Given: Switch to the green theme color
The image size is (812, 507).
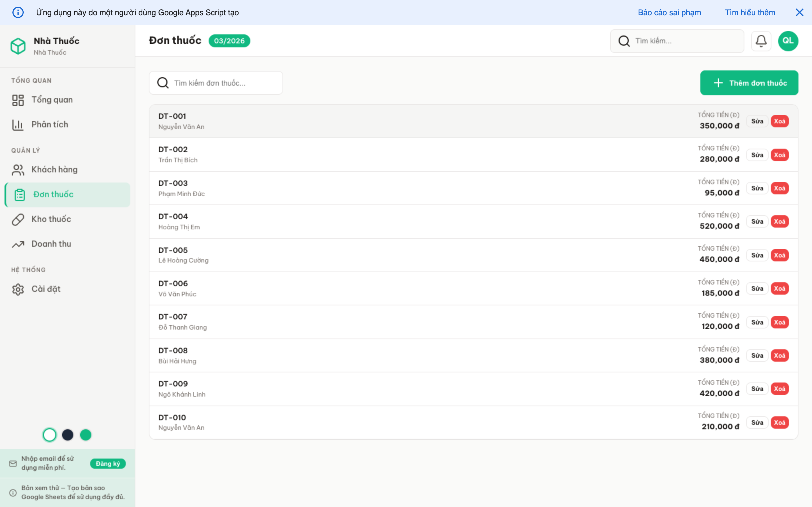Looking at the screenshot, I should [x=85, y=435].
